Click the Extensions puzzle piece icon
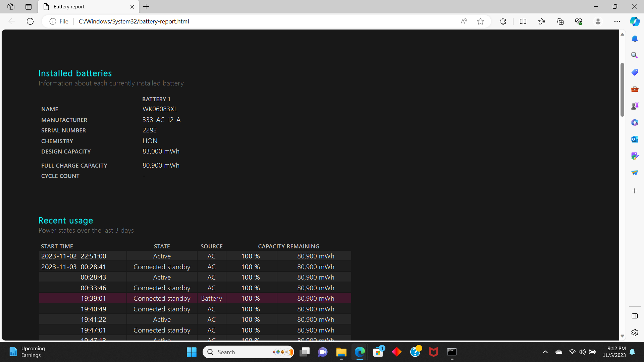Screen dimensions: 644x362 pyautogui.click(x=503, y=21)
